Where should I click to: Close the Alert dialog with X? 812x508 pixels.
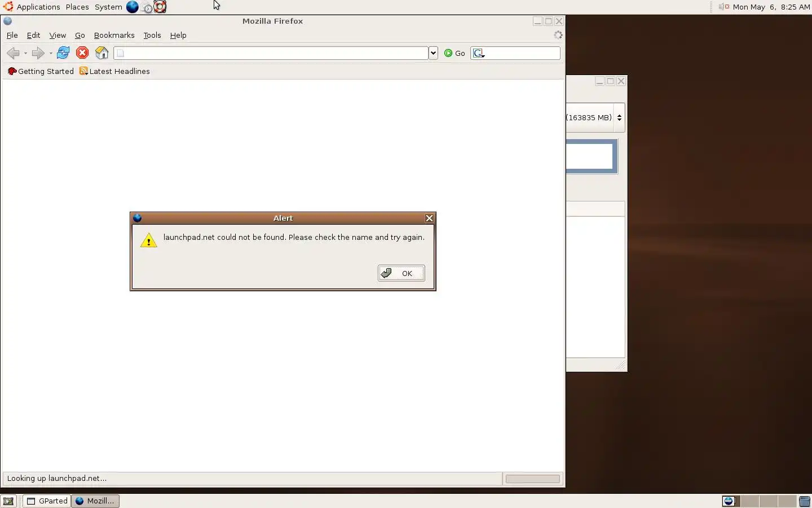(429, 218)
